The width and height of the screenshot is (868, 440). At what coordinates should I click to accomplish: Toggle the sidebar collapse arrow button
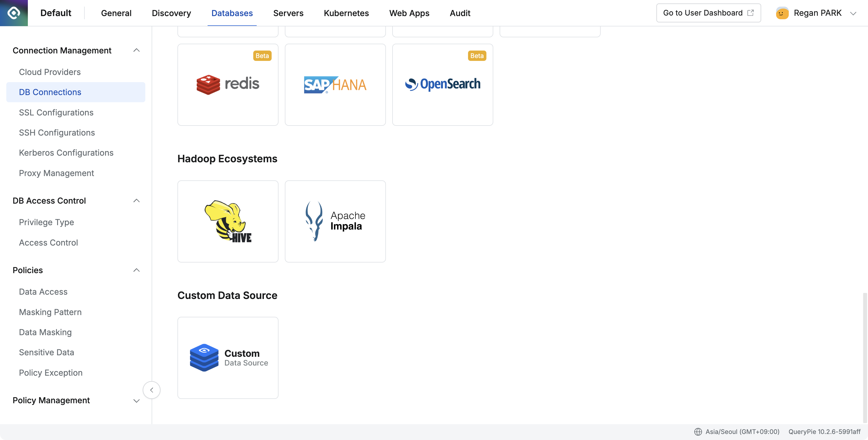[x=152, y=390]
